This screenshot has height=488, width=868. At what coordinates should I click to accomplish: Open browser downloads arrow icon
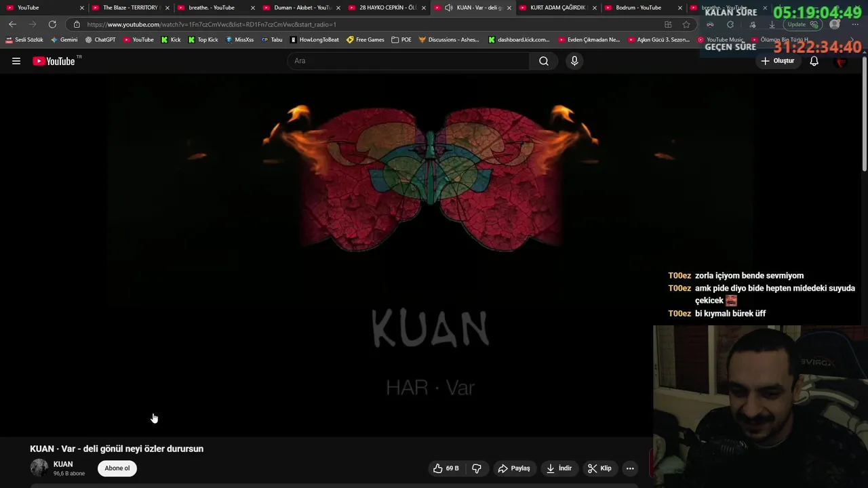pos(772,24)
